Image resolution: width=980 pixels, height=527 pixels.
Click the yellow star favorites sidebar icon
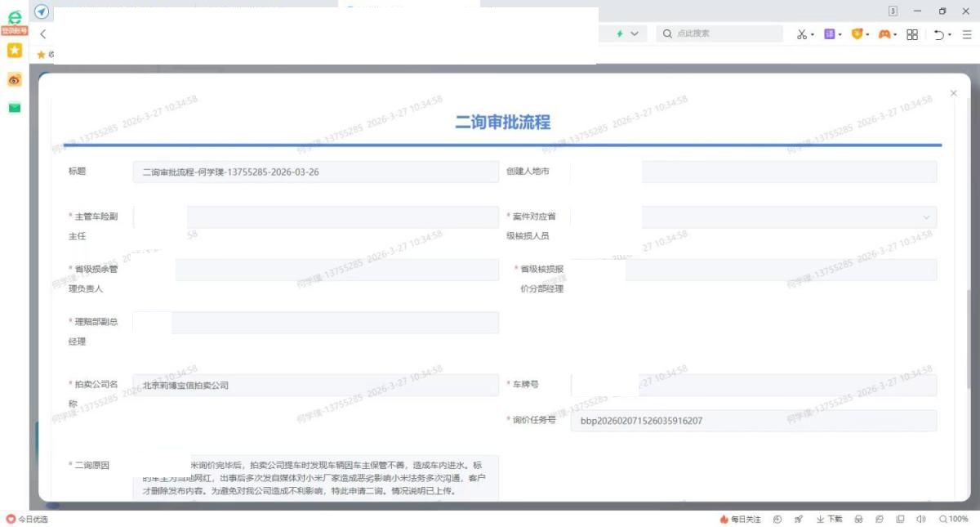[14, 51]
